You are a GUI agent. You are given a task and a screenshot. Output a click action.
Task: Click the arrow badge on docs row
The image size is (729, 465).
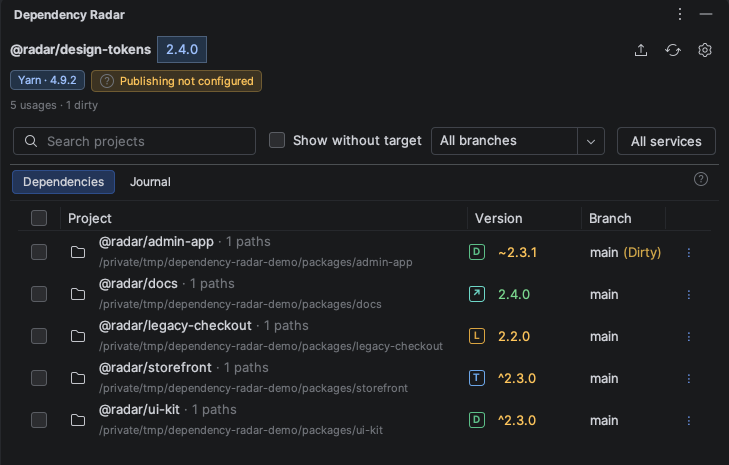pos(477,294)
